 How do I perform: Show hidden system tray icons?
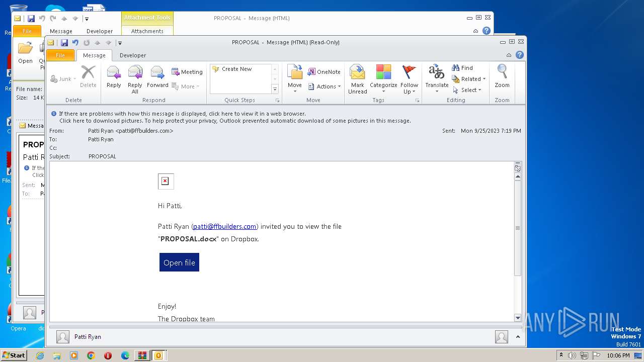(561, 355)
